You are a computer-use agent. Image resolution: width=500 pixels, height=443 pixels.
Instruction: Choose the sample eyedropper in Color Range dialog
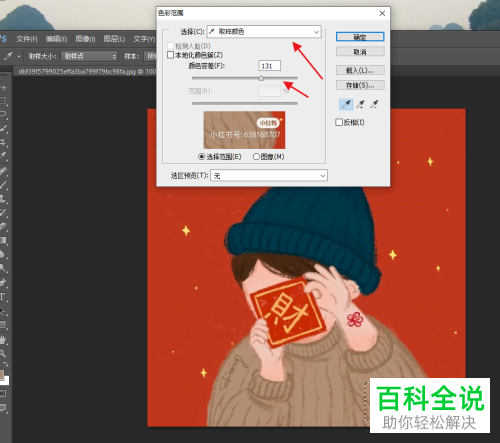point(346,104)
